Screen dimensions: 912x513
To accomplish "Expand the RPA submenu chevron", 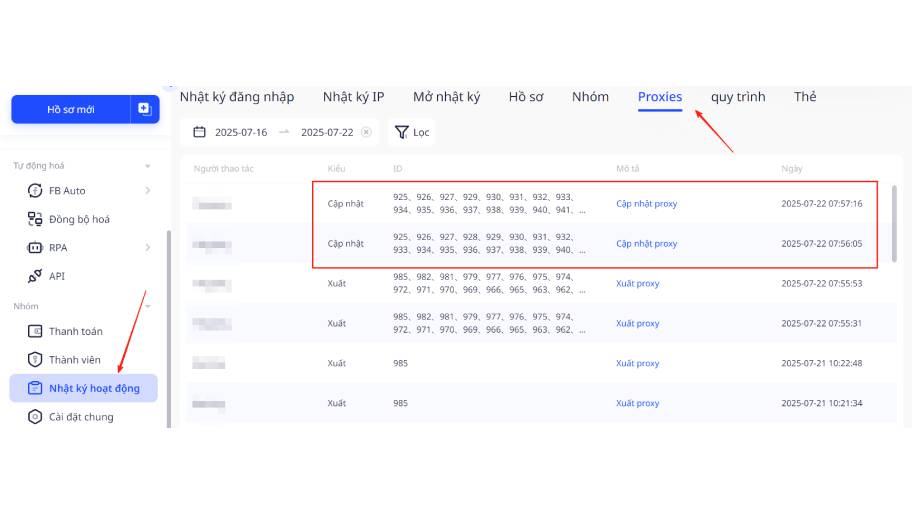I will point(148,247).
